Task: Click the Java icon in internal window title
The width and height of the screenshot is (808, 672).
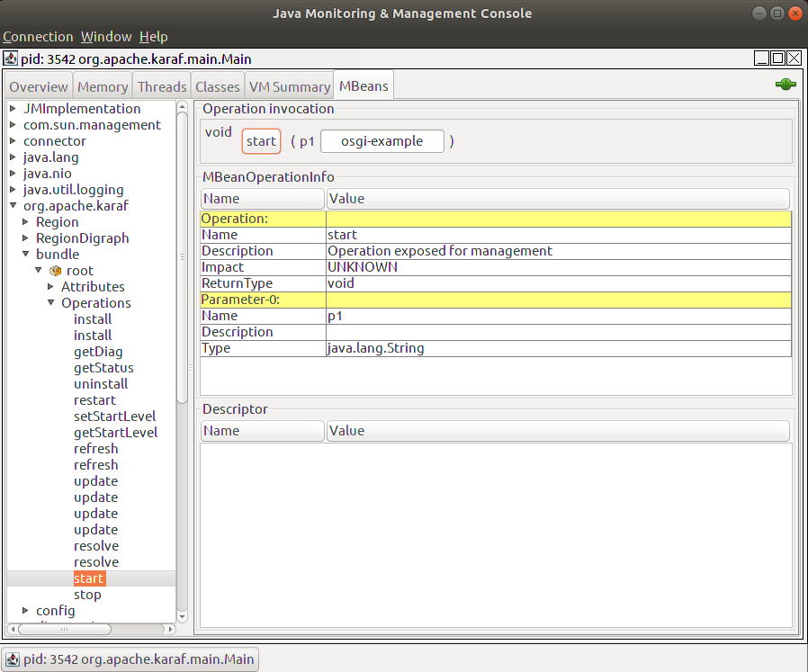Action: coord(10,58)
